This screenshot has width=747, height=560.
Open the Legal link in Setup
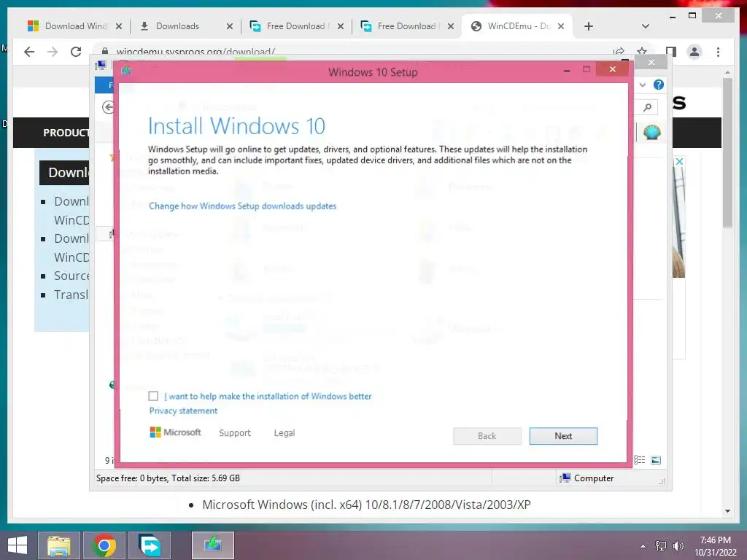coord(285,432)
